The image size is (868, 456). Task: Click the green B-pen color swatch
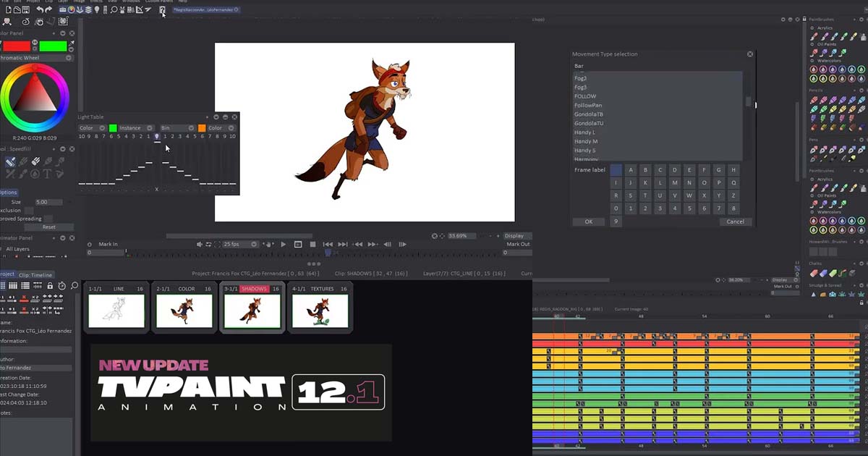[53, 46]
